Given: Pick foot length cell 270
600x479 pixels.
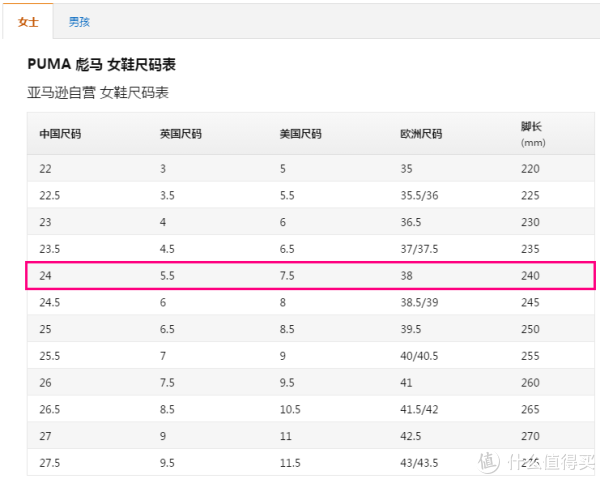Looking at the screenshot, I should [x=530, y=436].
